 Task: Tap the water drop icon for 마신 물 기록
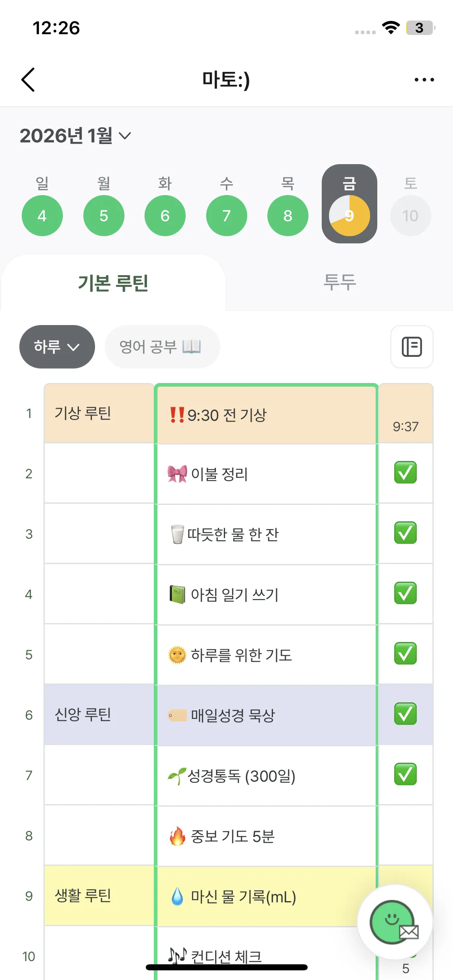tap(177, 896)
